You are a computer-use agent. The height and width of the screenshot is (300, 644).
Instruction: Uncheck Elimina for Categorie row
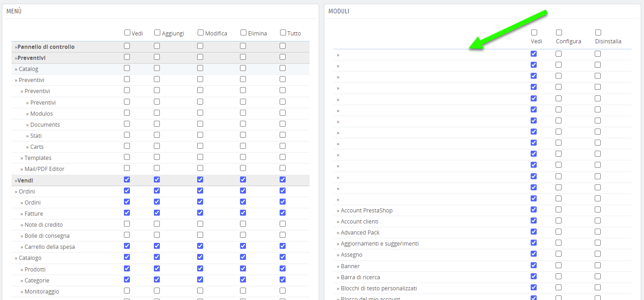243,280
